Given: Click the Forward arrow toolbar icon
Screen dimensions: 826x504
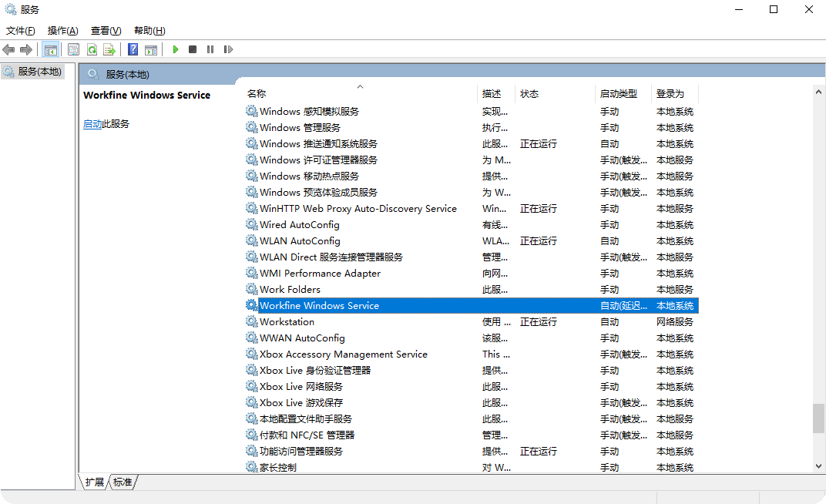Looking at the screenshot, I should coord(26,49).
